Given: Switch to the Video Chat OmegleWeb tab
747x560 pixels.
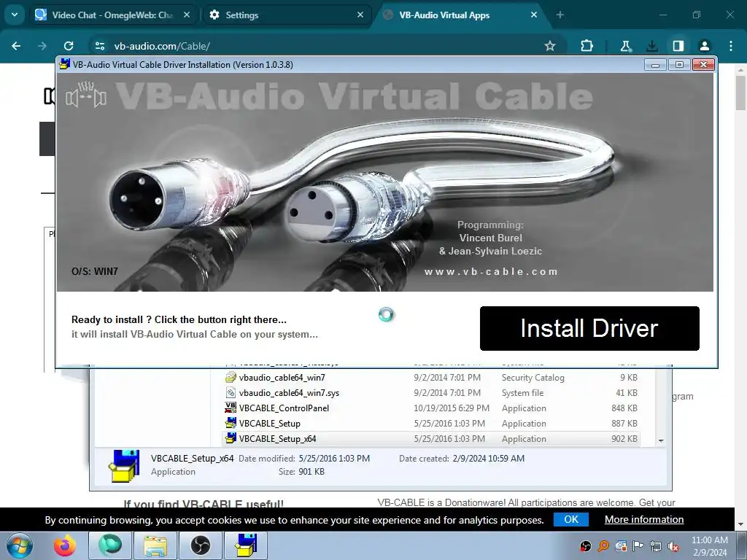Looking at the screenshot, I should tap(112, 15).
